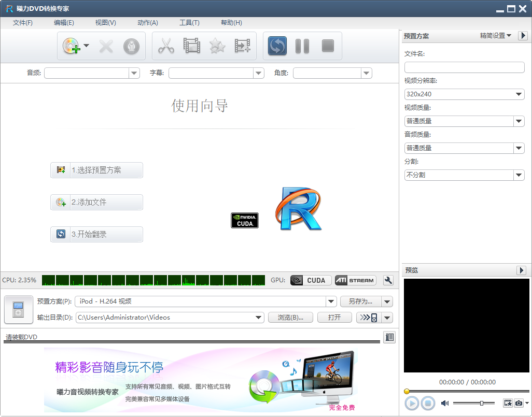Open the arrow next to 另存为 button
Viewport: 532px width, 417px height.
click(387, 301)
